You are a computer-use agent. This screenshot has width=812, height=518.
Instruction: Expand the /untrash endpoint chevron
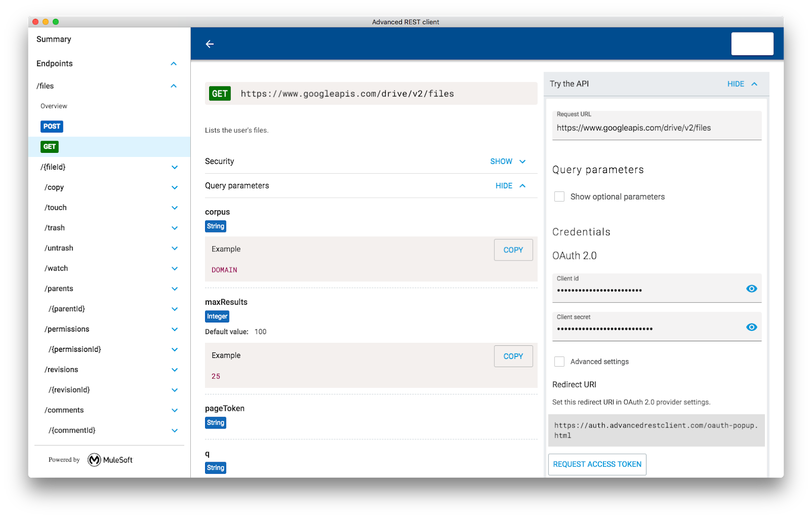tap(175, 248)
